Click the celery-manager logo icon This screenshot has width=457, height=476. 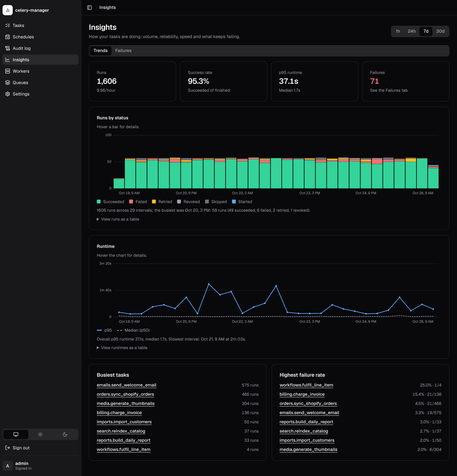point(7,10)
